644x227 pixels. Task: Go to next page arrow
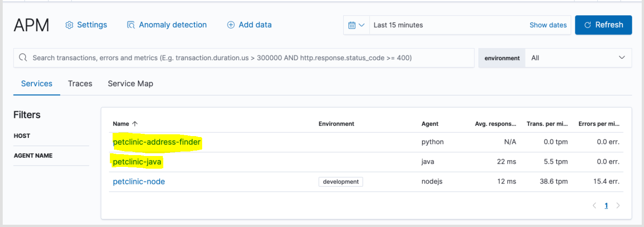point(618,206)
